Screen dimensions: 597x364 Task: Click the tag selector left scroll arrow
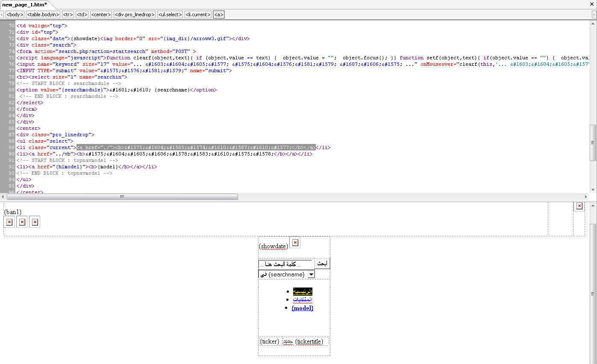pyautogui.click(x=3, y=15)
